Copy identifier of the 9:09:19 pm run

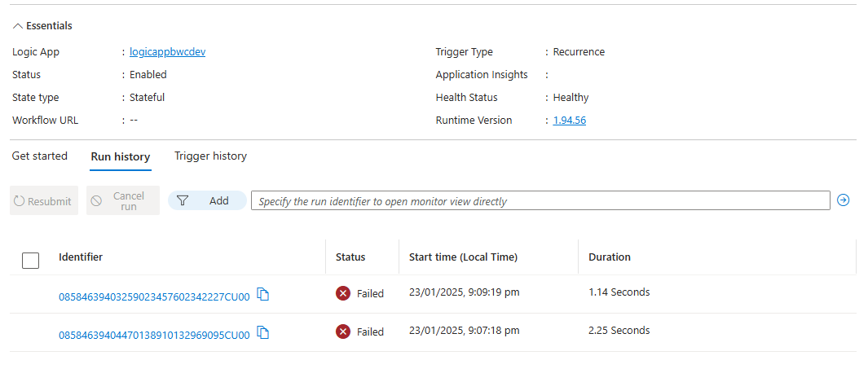pos(264,295)
